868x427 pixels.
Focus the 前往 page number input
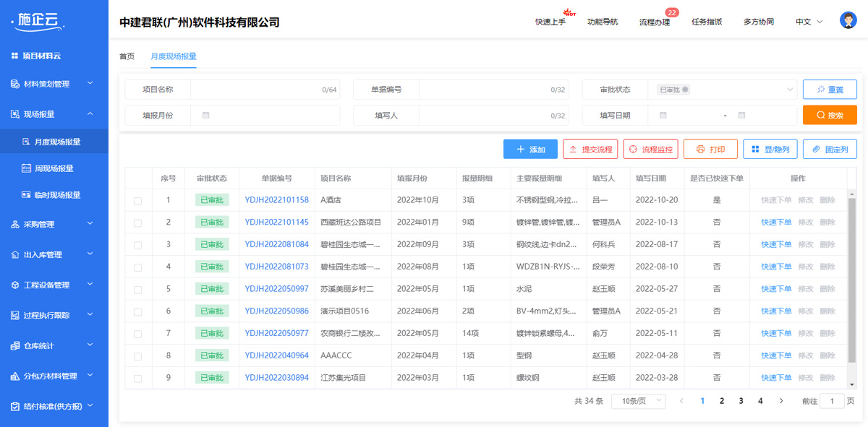832,401
